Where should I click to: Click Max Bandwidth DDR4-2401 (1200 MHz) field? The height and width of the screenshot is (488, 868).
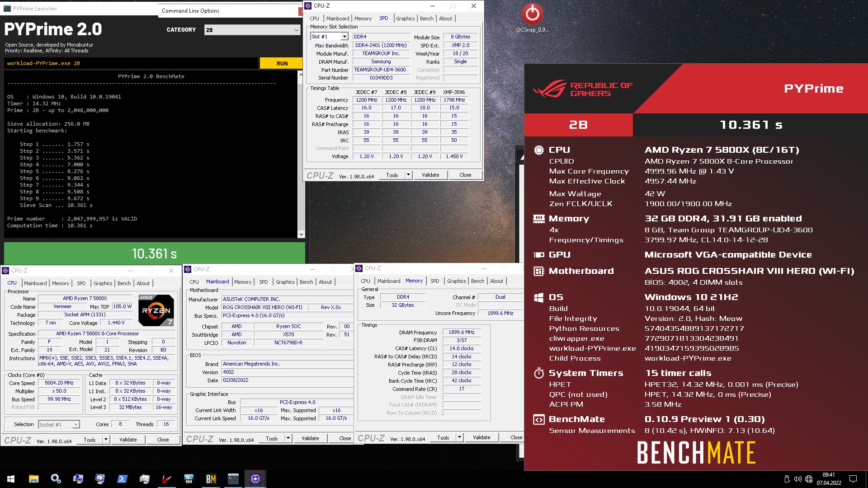(381, 46)
